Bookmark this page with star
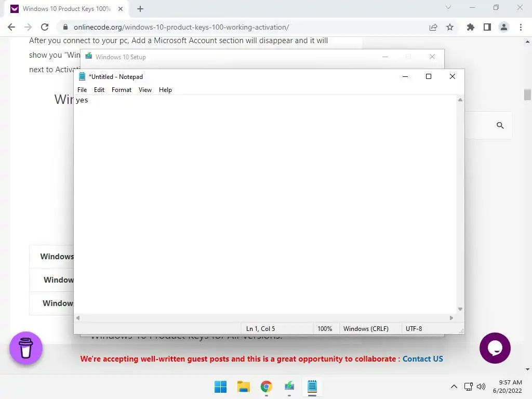Screen dimensions: 532x399 point(450,27)
